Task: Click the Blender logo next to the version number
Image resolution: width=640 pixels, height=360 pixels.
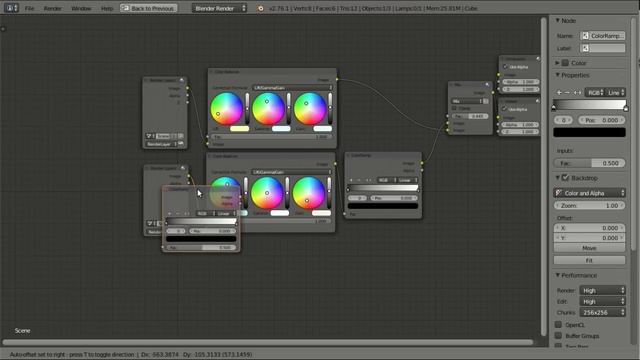Action: (260, 8)
